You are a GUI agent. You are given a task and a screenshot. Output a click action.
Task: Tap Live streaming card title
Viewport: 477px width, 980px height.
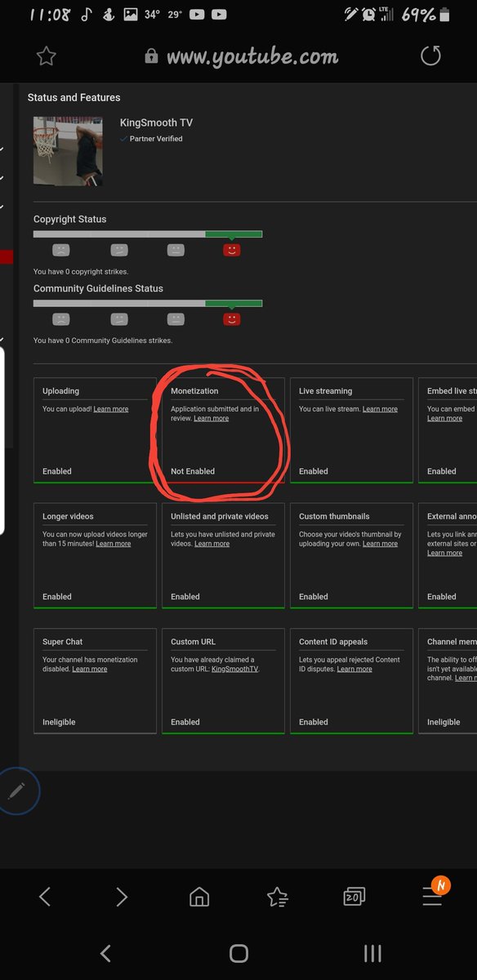325,391
